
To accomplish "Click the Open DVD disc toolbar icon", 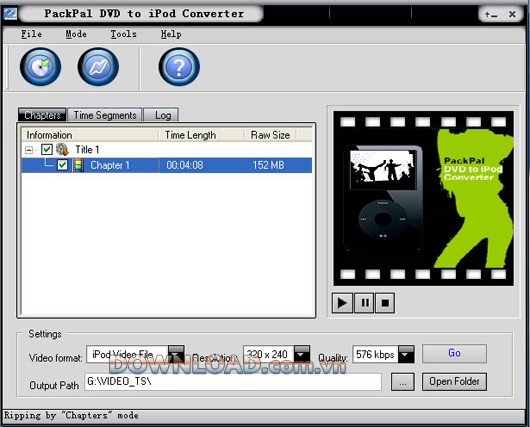I will [41, 67].
